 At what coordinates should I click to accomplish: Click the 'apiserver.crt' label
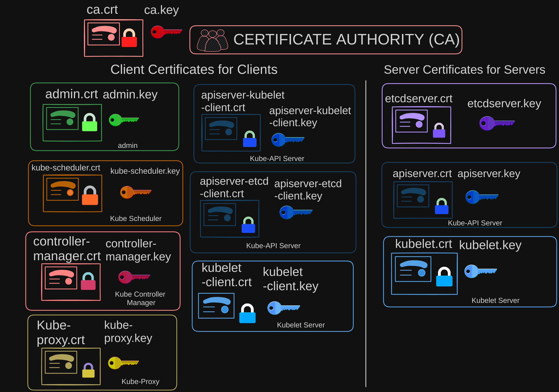422,174
